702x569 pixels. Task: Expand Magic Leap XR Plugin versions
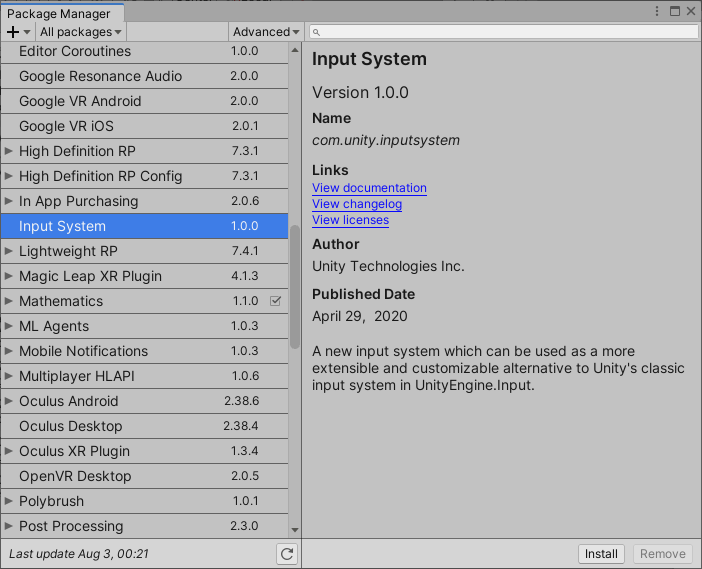point(9,276)
